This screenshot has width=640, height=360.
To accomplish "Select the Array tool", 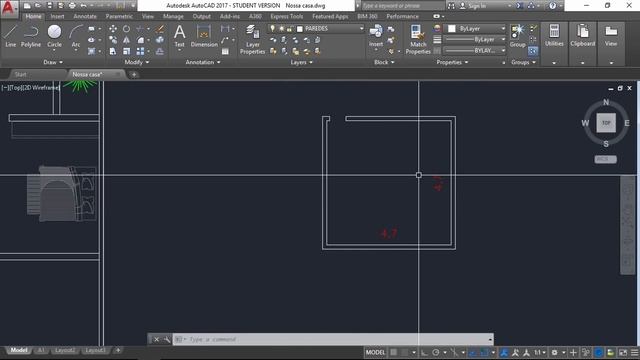I will tap(140, 51).
